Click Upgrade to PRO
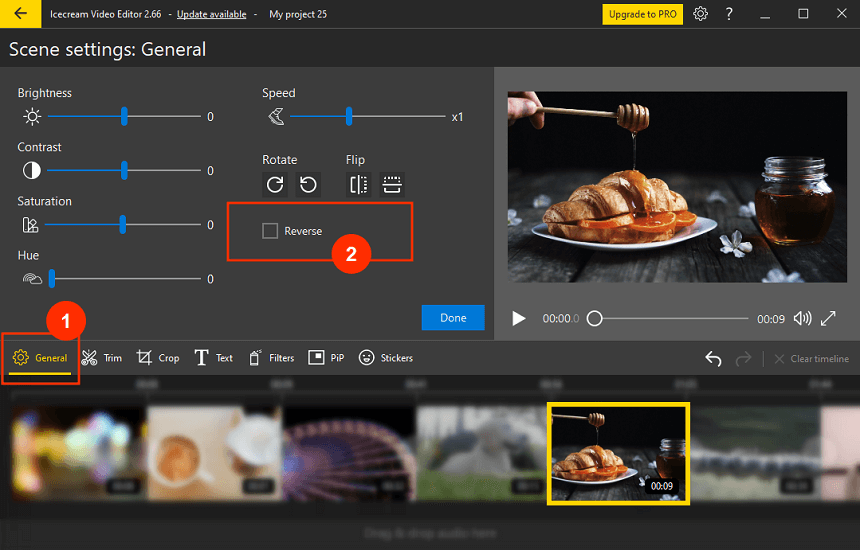The width and height of the screenshot is (860, 550). coord(642,14)
